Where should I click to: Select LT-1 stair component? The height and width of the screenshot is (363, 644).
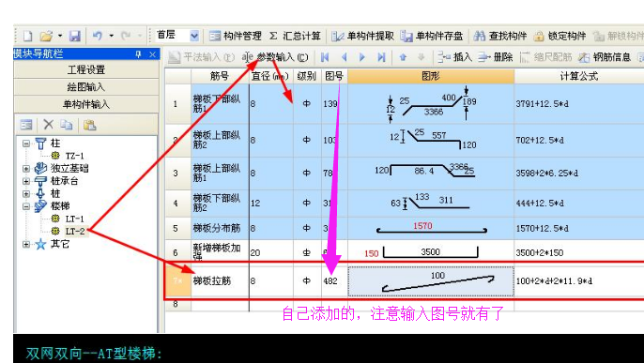(x=74, y=219)
